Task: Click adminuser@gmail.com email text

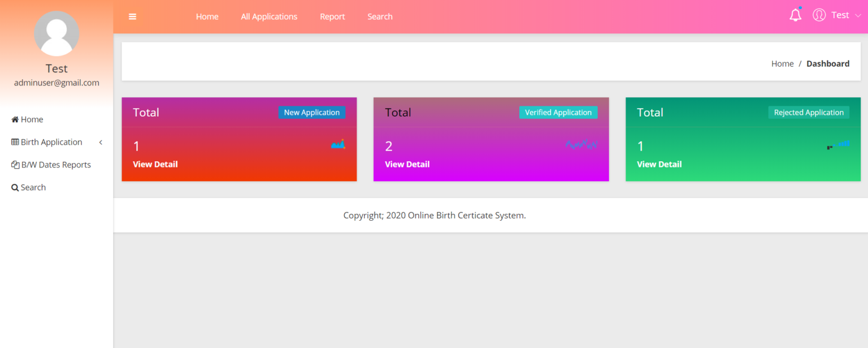Action: (57, 83)
